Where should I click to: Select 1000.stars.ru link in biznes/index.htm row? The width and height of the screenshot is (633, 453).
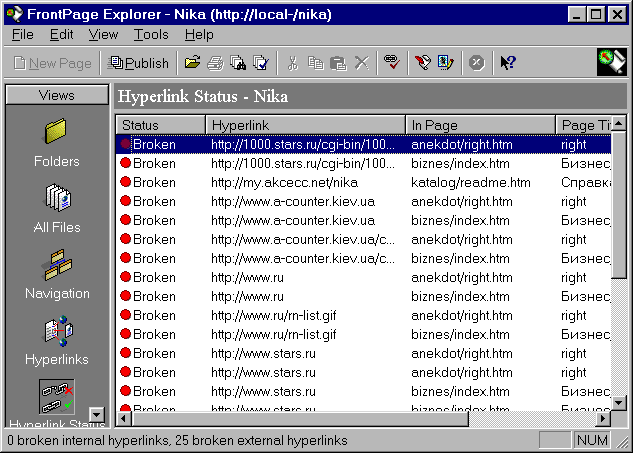(x=363, y=163)
